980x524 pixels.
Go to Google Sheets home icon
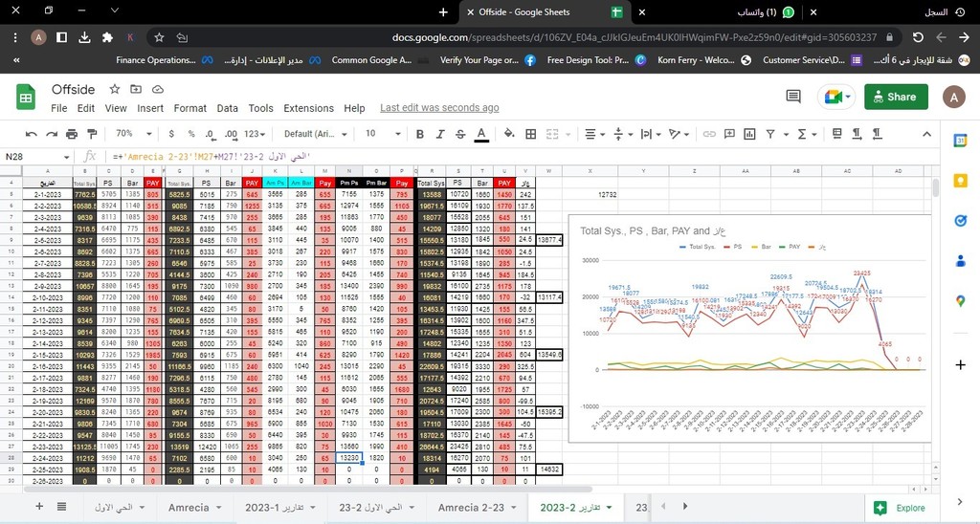pos(26,97)
